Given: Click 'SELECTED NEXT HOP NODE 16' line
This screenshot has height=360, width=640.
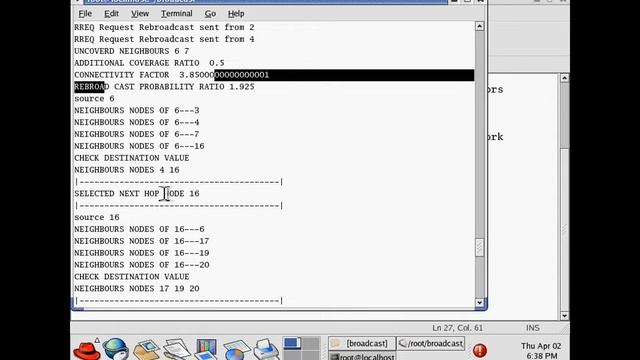Looking at the screenshot, I should [x=137, y=193].
